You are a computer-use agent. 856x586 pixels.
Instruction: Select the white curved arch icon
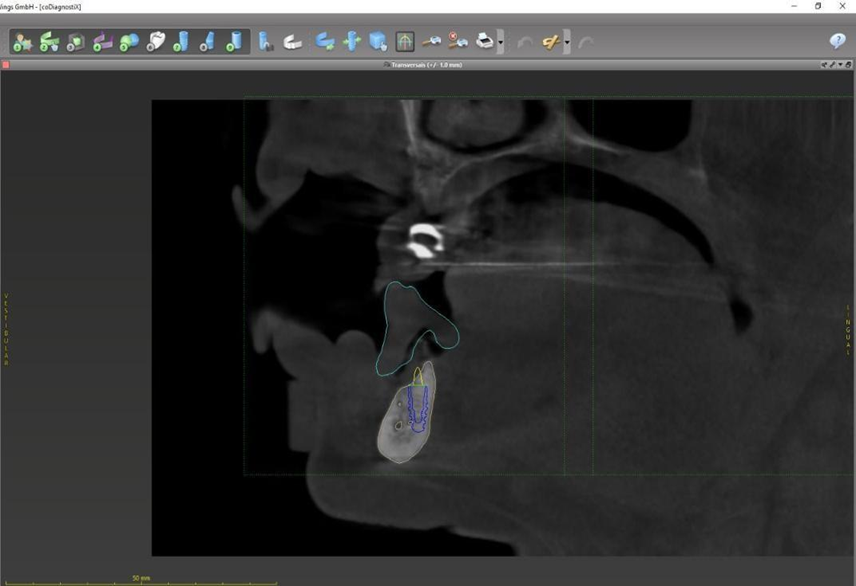point(292,42)
